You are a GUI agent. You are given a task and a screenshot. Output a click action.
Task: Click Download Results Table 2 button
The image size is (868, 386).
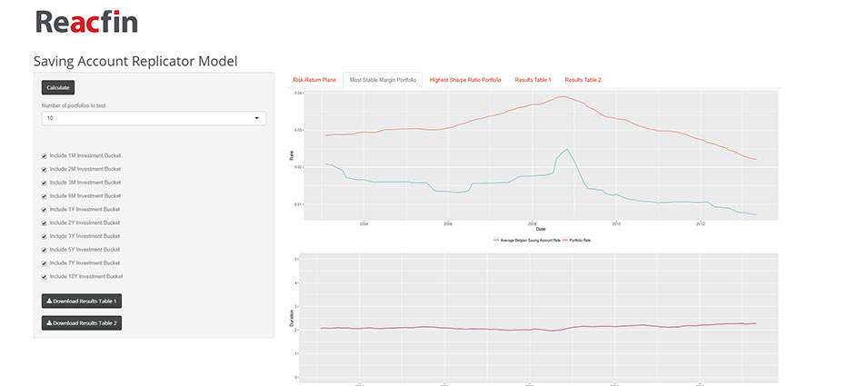pos(81,322)
